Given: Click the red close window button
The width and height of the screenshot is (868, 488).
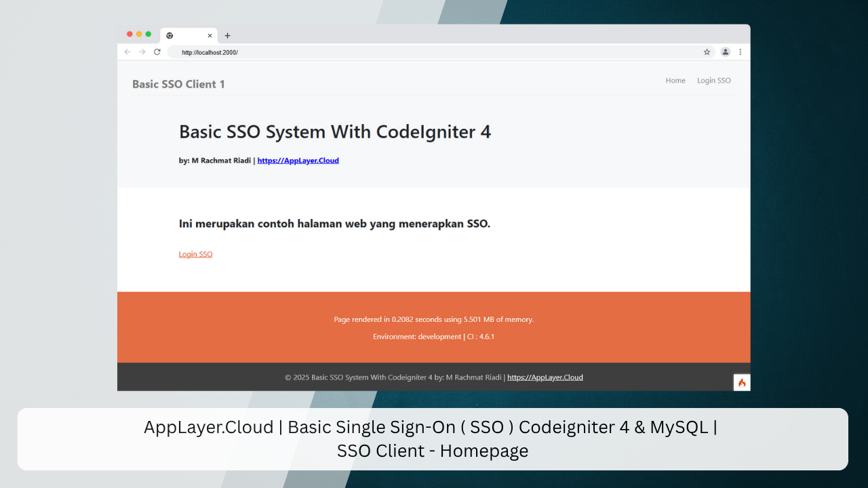Looking at the screenshot, I should click(x=130, y=34).
